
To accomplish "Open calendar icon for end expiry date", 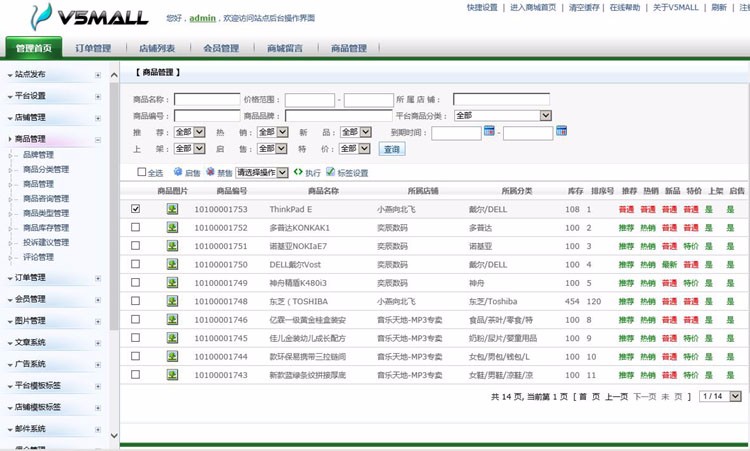I will 561,131.
